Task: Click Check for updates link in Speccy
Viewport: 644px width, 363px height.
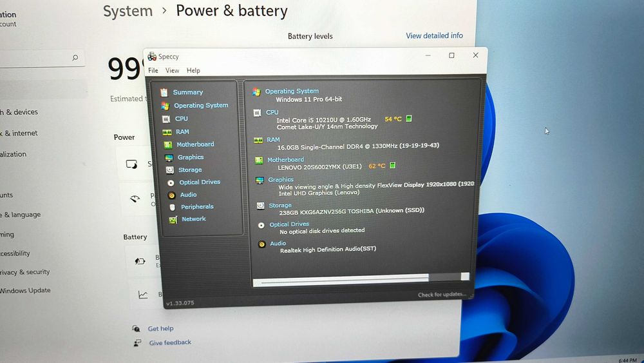Action: tap(442, 295)
